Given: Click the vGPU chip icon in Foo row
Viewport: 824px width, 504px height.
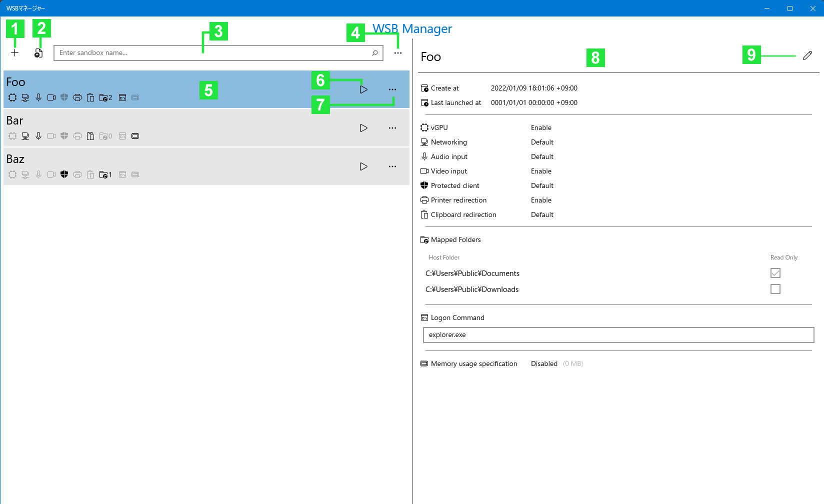Looking at the screenshot, I should pos(12,97).
